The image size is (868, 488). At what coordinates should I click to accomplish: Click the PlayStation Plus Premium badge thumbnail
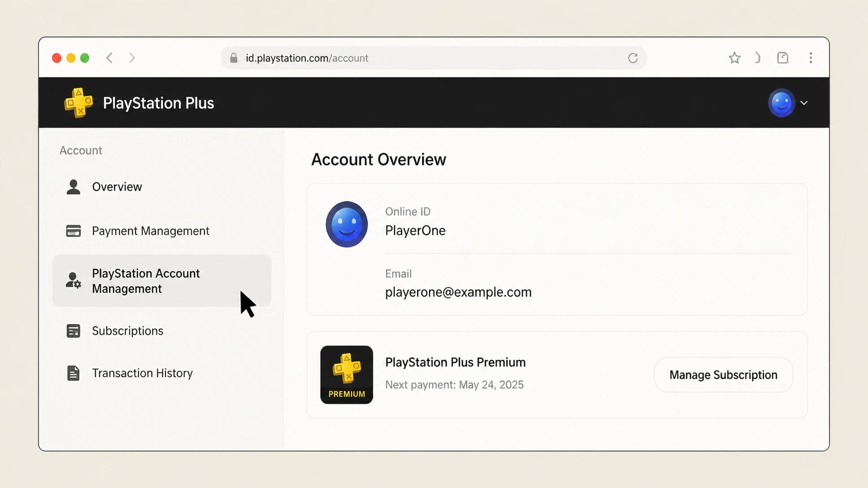346,375
